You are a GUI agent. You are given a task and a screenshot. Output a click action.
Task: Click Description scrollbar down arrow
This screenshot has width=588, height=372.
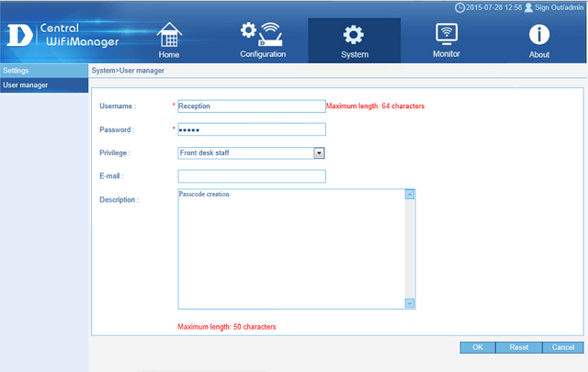click(x=410, y=303)
